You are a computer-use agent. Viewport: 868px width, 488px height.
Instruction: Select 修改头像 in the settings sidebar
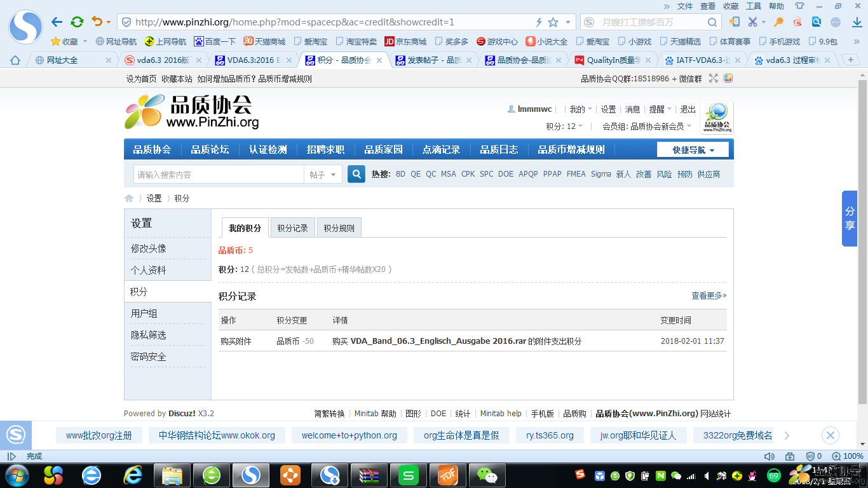149,248
